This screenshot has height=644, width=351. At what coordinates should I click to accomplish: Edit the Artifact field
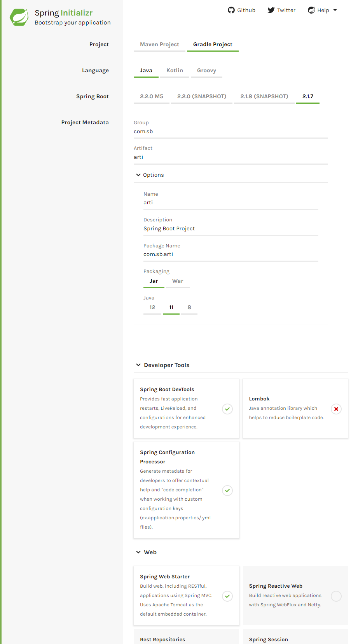click(231, 157)
